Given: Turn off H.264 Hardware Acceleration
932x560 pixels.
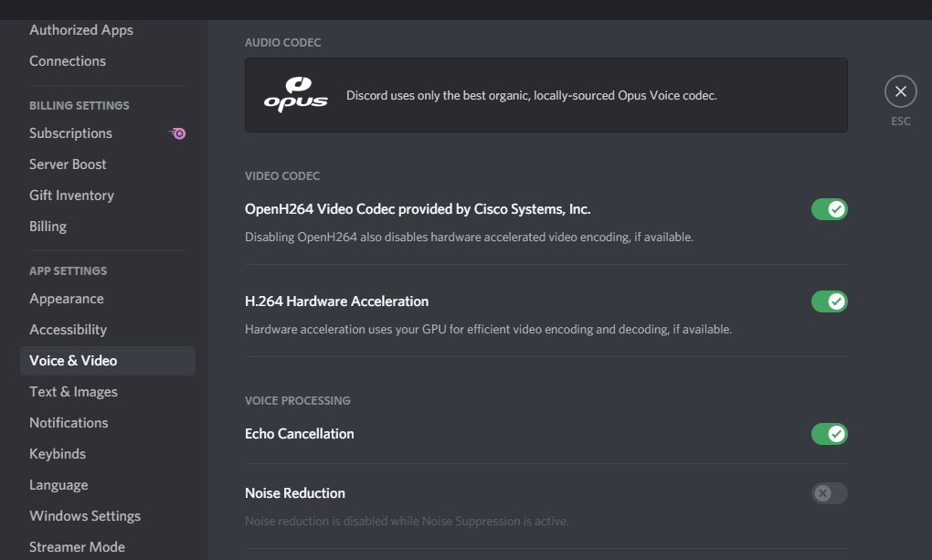Looking at the screenshot, I should 829,301.
